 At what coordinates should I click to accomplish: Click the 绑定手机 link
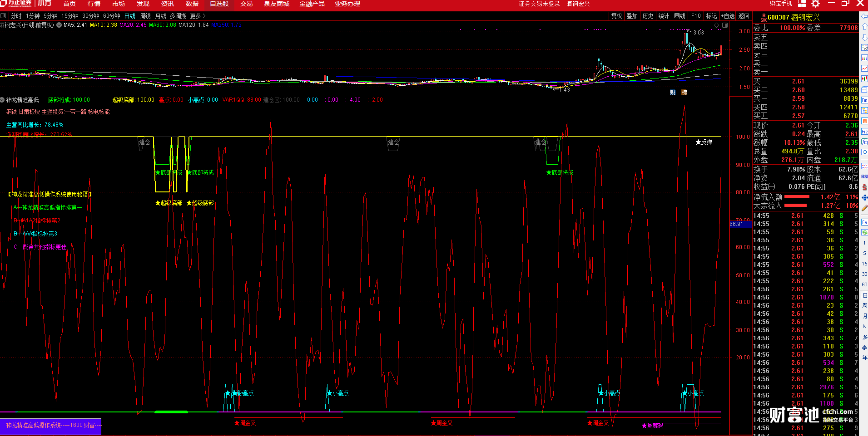click(x=781, y=3)
